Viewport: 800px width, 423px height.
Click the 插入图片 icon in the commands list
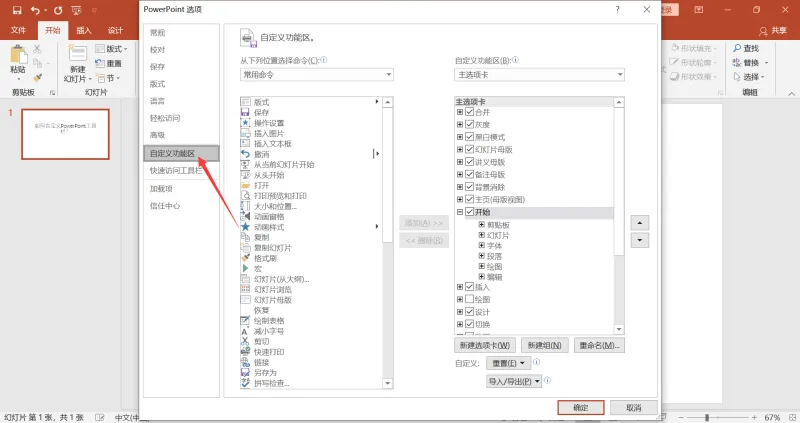[x=245, y=133]
